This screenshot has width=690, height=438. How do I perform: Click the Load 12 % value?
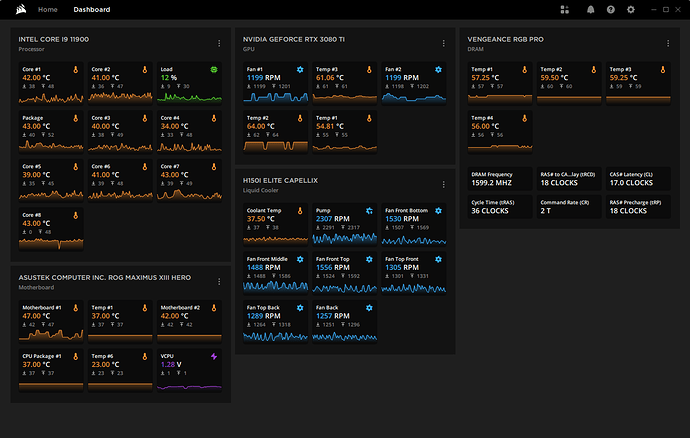(169, 77)
